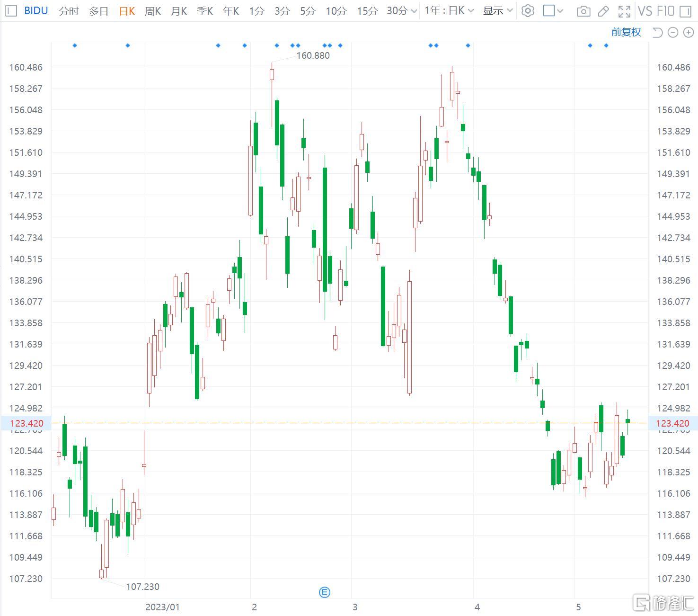Select the 日K daily candlestick tab
Image resolution: width=698 pixels, height=616 pixels.
tap(127, 11)
